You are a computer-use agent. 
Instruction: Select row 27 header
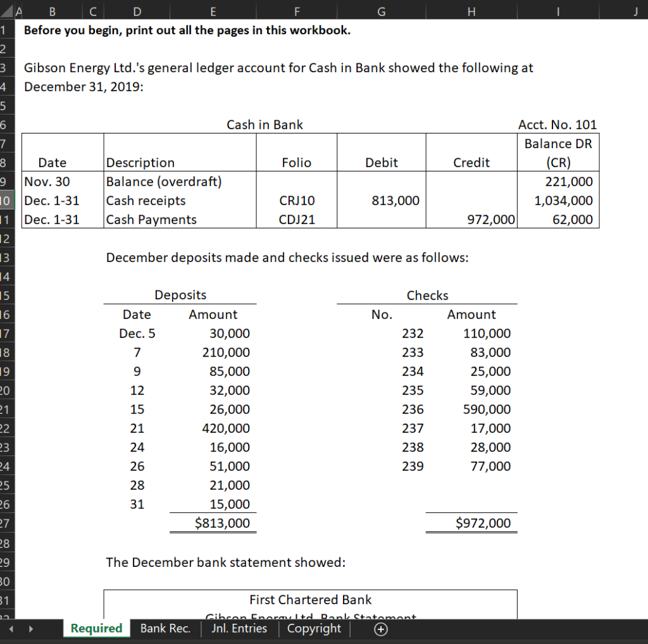7,523
